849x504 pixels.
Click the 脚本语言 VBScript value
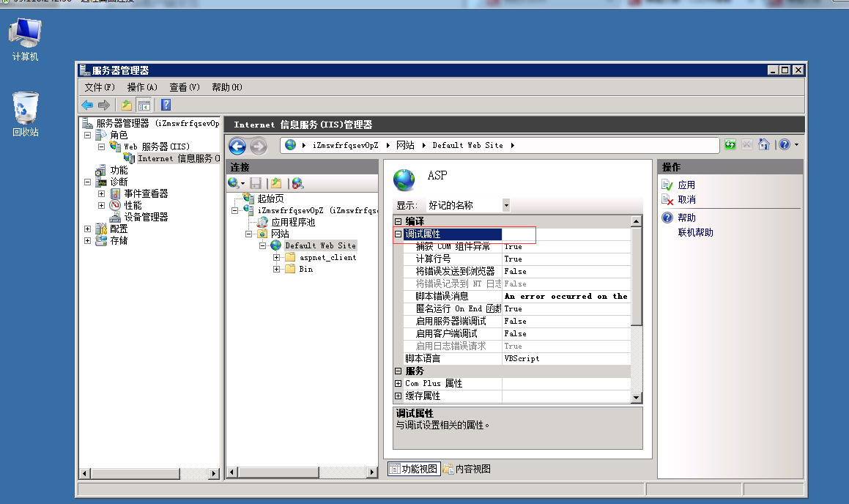pyautogui.click(x=566, y=358)
